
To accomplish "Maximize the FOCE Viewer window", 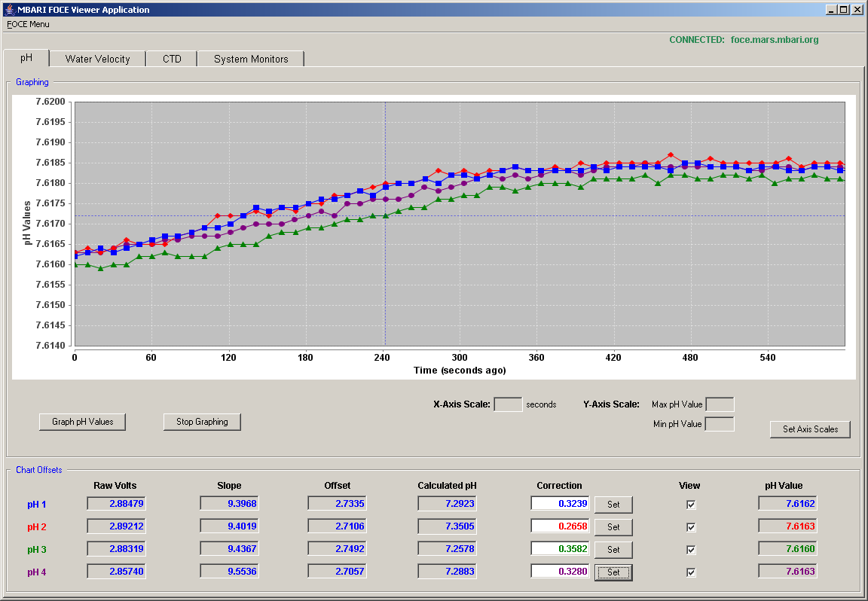I will pyautogui.click(x=843, y=9).
